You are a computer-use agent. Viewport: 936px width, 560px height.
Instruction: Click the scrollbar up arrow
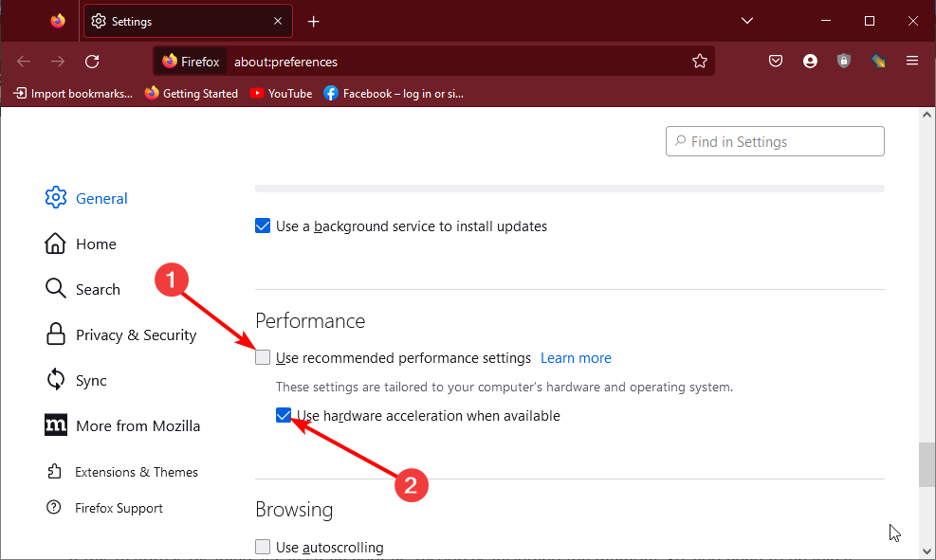[x=927, y=115]
